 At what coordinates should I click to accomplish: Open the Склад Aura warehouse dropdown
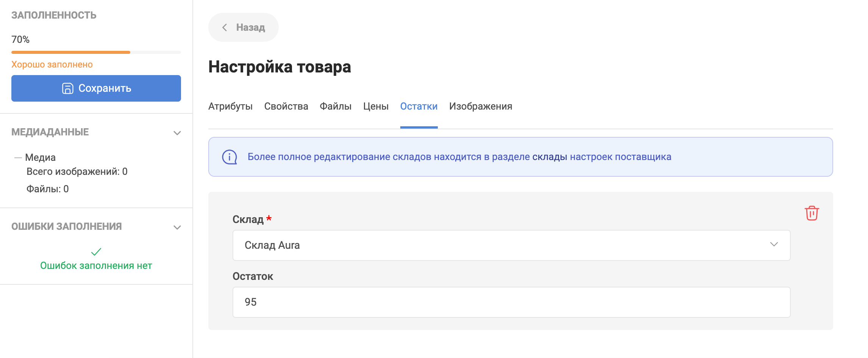[511, 245]
